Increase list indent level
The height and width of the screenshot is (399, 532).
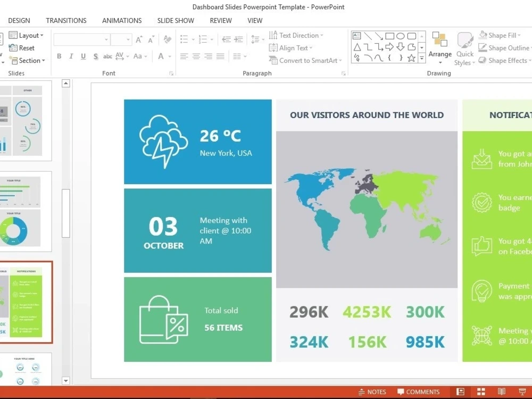tap(238, 39)
